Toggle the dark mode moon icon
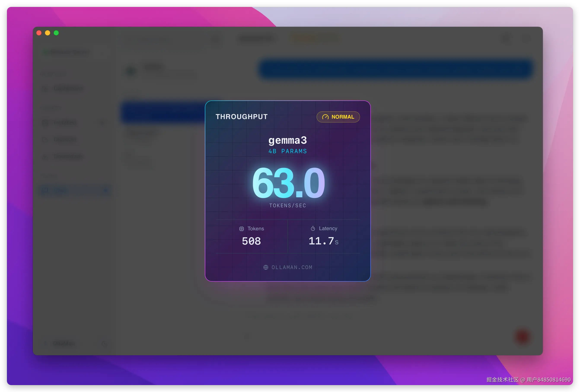580x392 pixels. [x=104, y=344]
